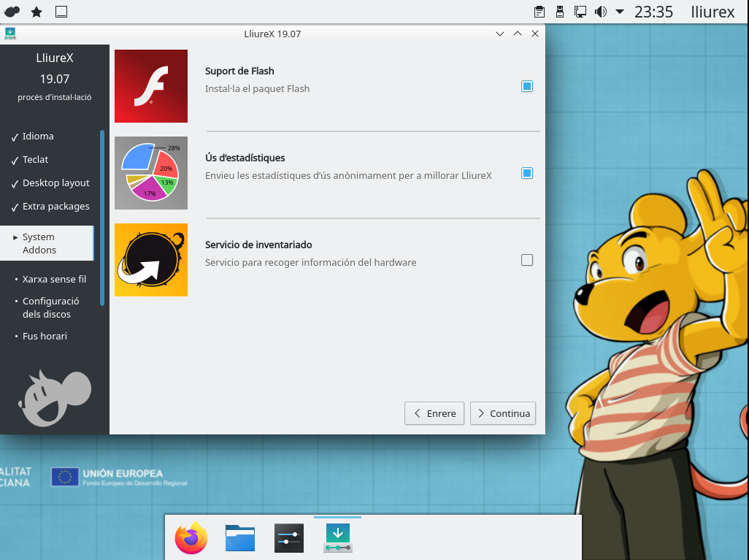Screen dimensions: 749x560
Task: Click the clock showing 23:35
Action: click(653, 12)
